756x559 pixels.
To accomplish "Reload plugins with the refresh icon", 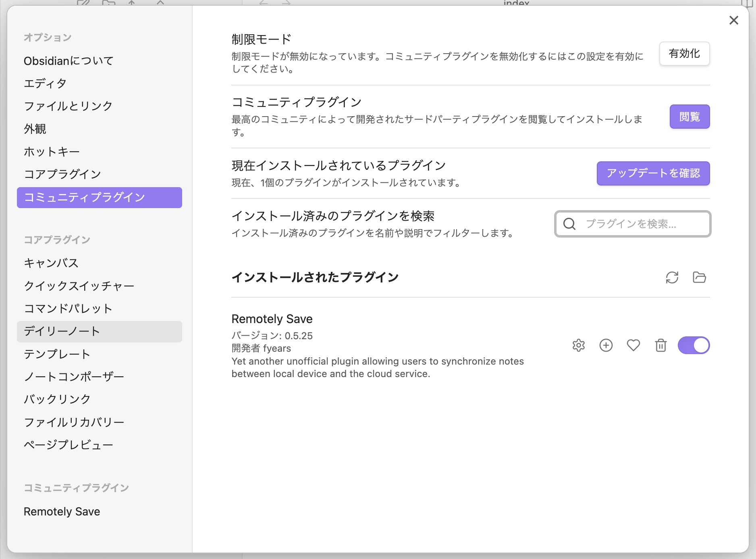I will 672,277.
